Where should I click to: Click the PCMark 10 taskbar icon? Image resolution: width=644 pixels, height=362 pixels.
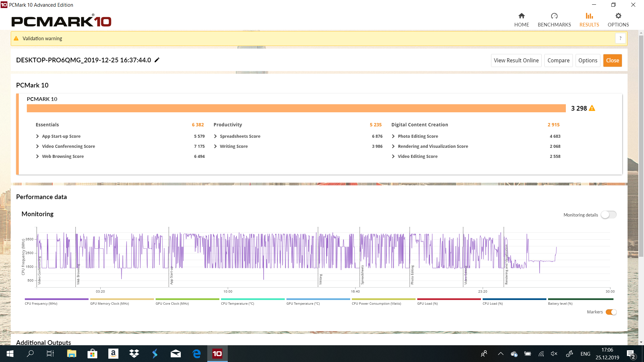217,354
